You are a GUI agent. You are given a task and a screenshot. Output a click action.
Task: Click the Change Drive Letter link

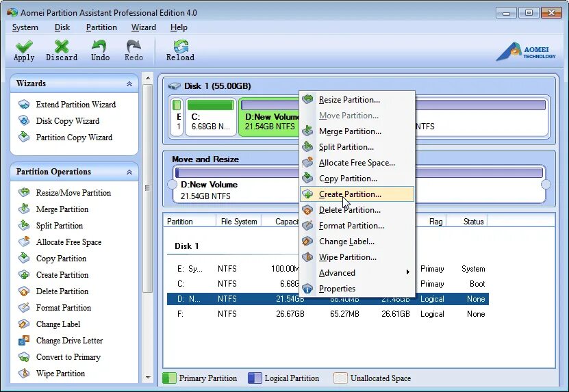pos(69,341)
